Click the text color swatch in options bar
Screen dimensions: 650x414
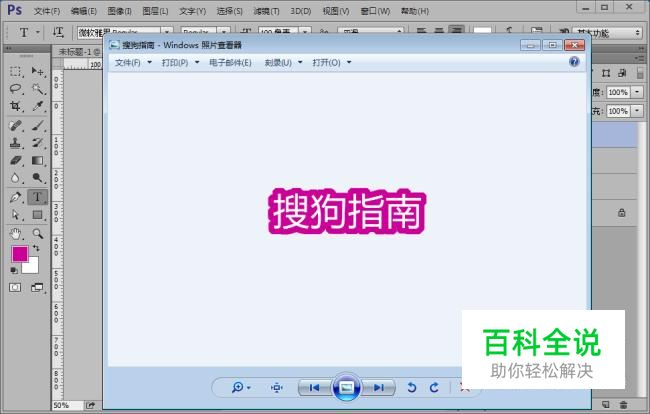click(482, 31)
